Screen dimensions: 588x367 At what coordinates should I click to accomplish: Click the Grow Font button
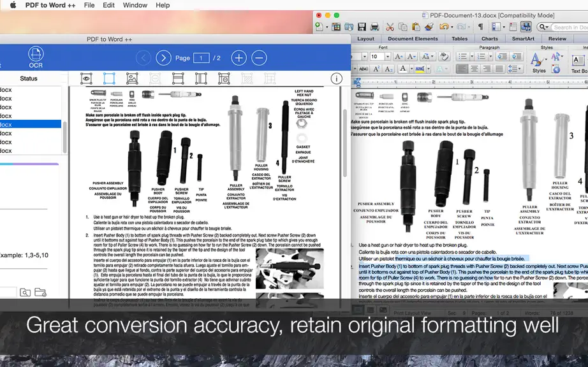[399, 57]
